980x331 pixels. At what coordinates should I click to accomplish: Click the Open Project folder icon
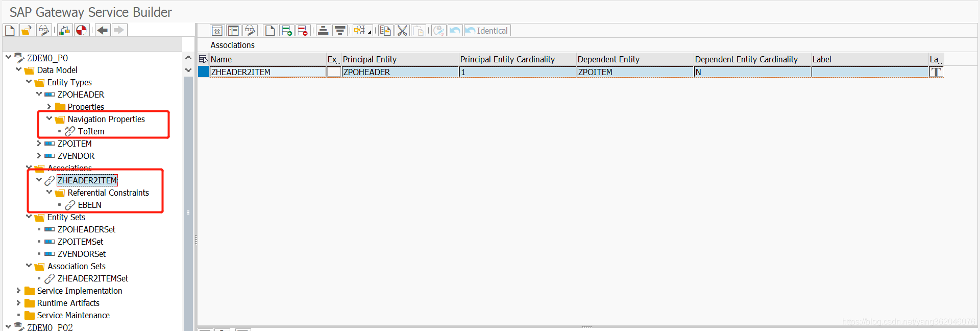click(x=27, y=31)
